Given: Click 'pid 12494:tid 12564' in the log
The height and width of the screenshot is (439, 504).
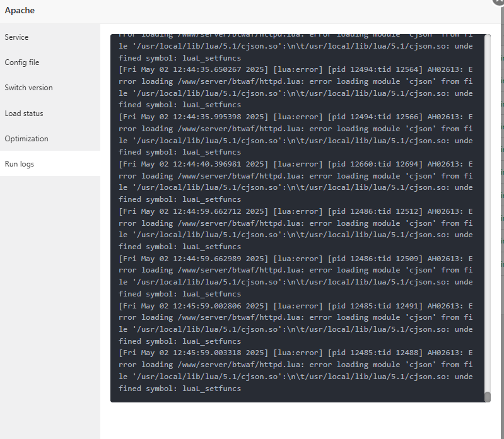Looking at the screenshot, I should click(375, 70).
